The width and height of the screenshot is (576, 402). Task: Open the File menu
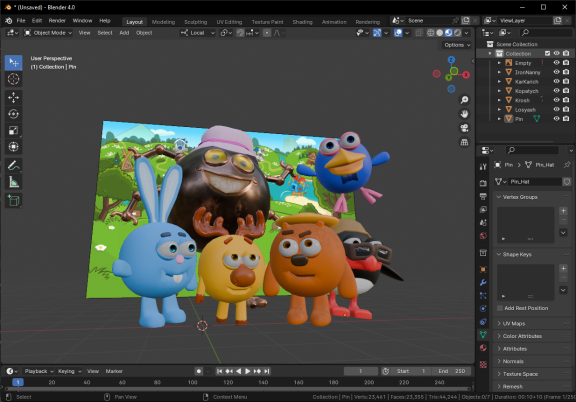pos(21,21)
